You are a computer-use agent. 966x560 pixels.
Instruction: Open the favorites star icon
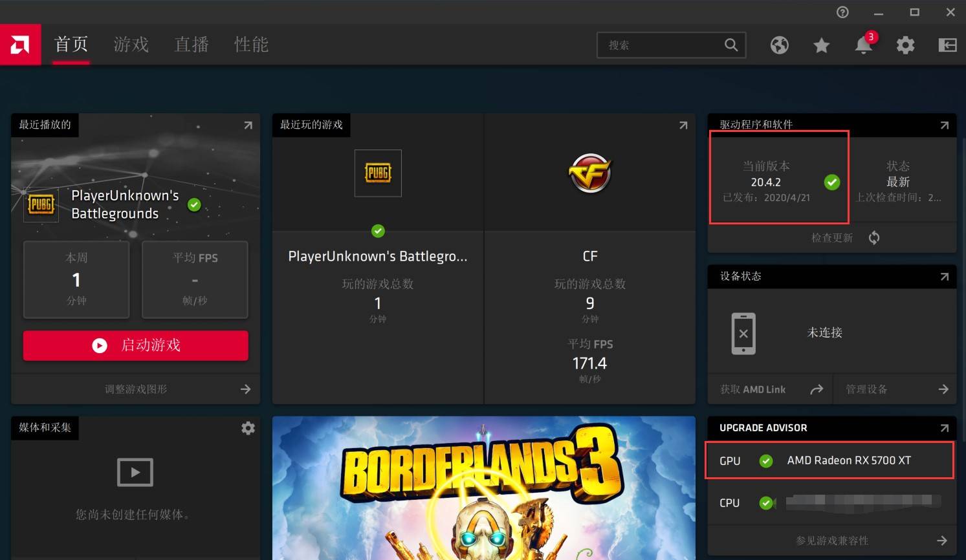tap(822, 45)
